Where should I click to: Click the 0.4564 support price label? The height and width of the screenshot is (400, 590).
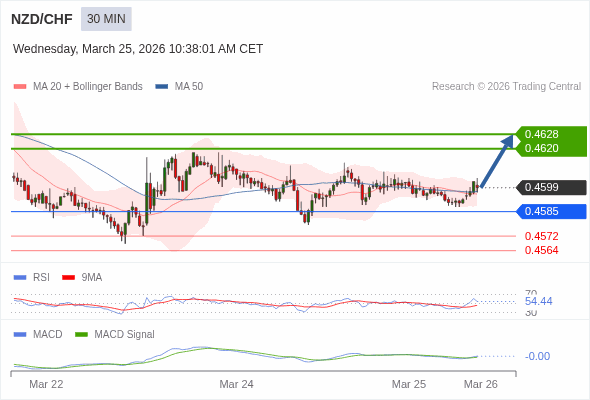[541, 250]
